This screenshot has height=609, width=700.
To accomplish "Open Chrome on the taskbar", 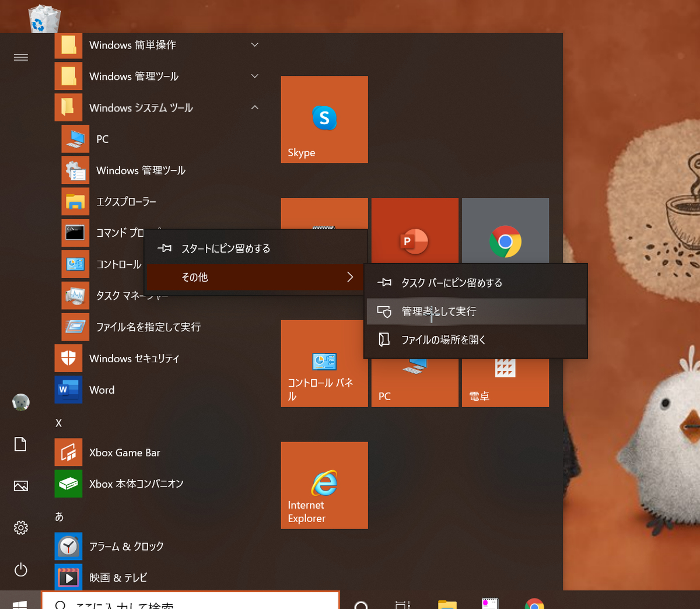I will 534,604.
